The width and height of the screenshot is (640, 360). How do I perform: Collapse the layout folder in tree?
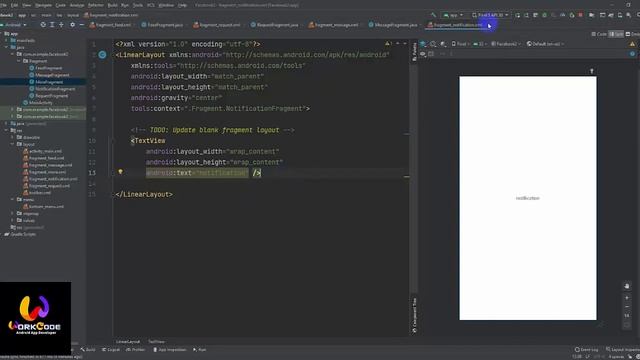[x=12, y=144]
